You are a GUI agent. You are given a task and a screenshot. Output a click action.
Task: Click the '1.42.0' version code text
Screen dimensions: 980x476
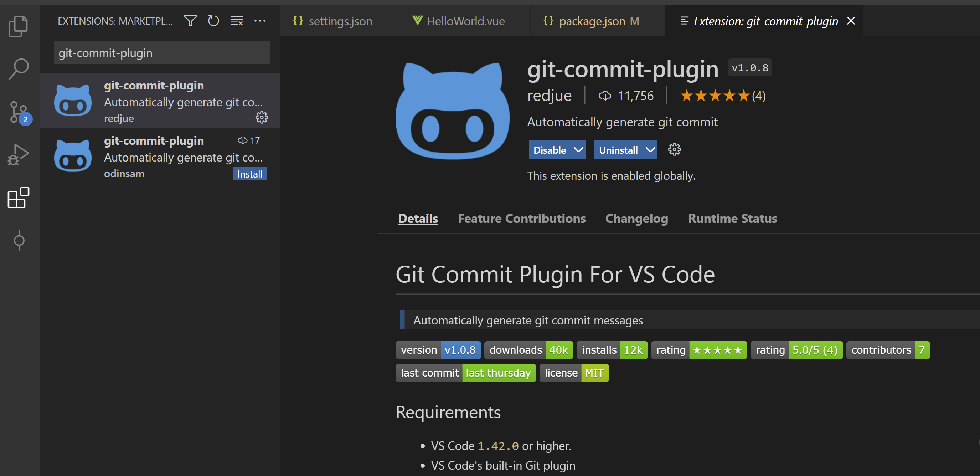point(498,446)
